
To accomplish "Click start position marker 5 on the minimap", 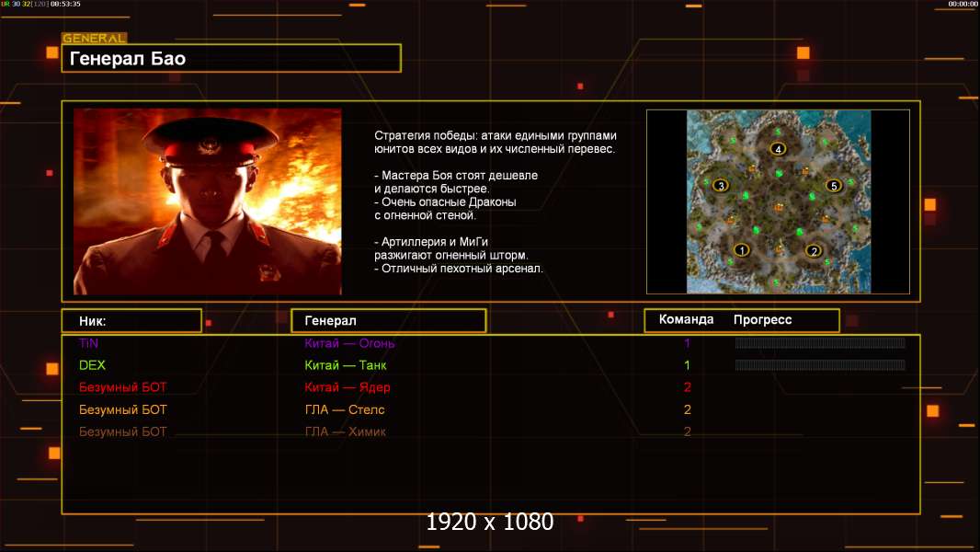I will coord(833,186).
